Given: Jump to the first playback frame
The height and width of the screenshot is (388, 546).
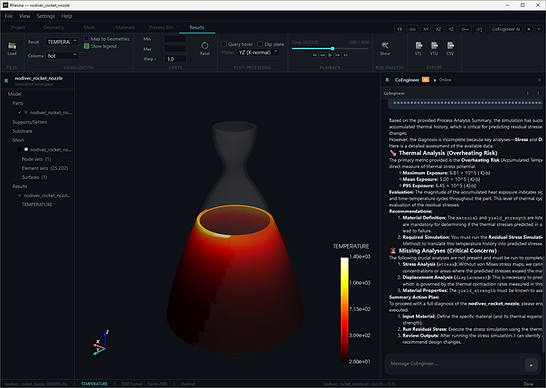Looking at the screenshot, I should [314, 55].
